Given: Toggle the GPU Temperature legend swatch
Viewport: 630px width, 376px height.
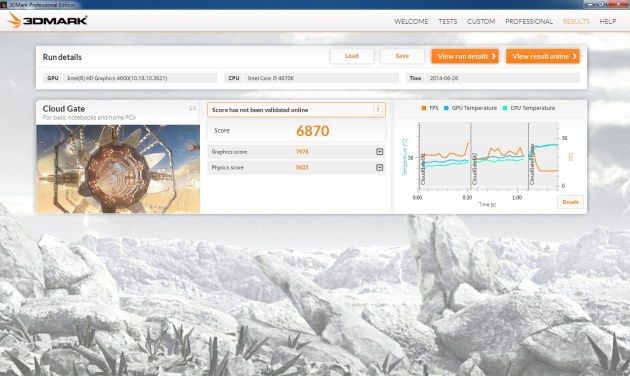Looking at the screenshot, I should (x=446, y=108).
